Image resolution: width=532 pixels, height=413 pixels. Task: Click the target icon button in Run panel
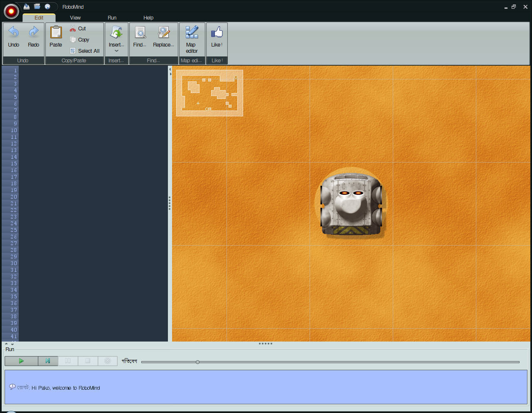(x=108, y=361)
